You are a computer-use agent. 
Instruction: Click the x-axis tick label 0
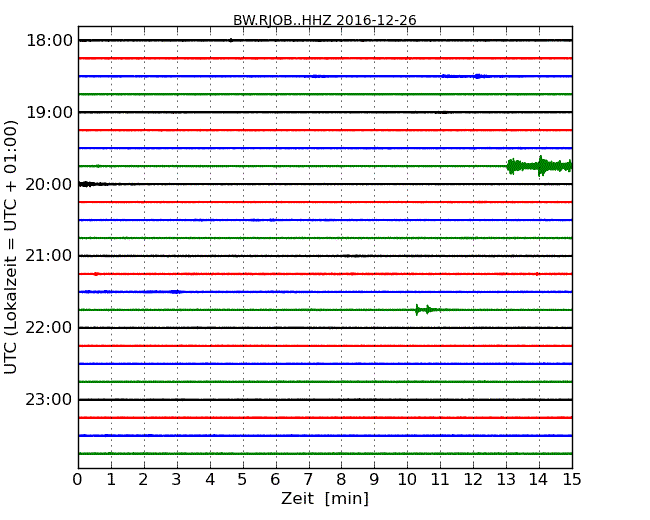[78, 480]
